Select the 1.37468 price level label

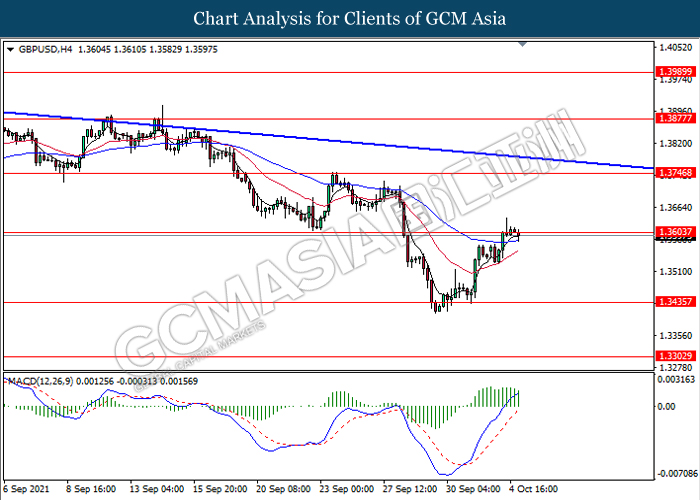[675, 173]
